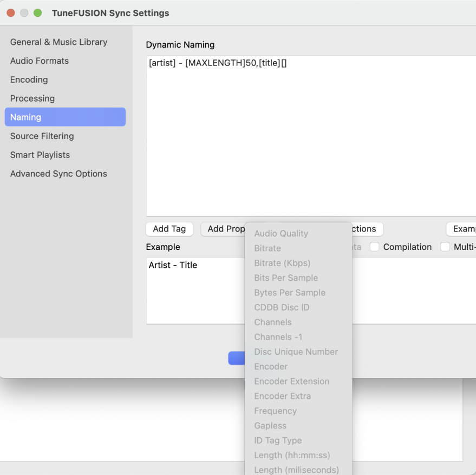Select Bitrate (Kbps) from the menu
476x475 pixels.
coord(298,263)
